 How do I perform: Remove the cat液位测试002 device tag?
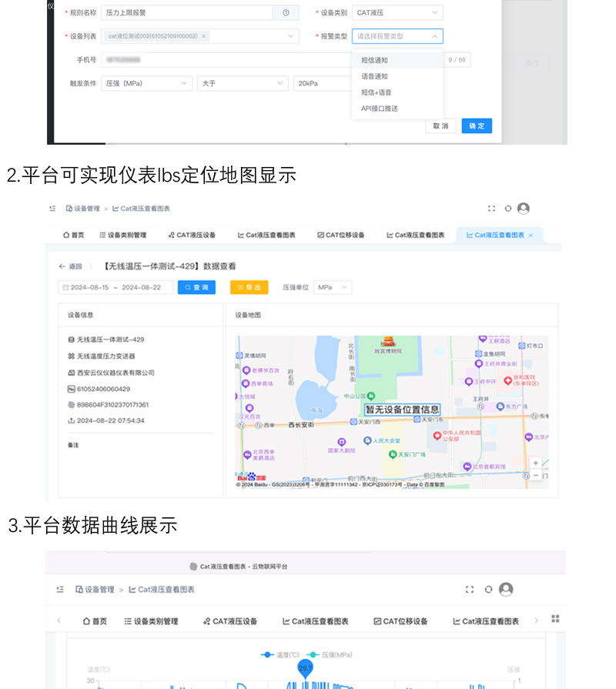(204, 36)
